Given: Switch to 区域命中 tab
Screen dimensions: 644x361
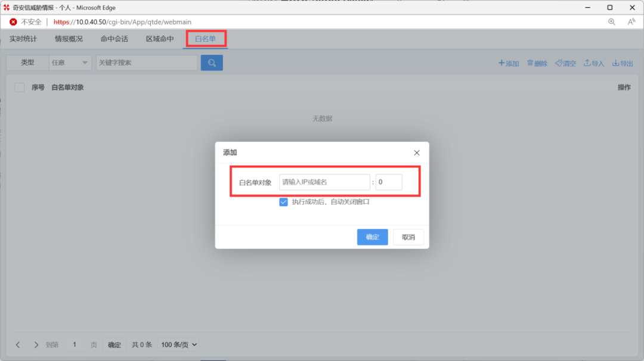Looking at the screenshot, I should [160, 39].
